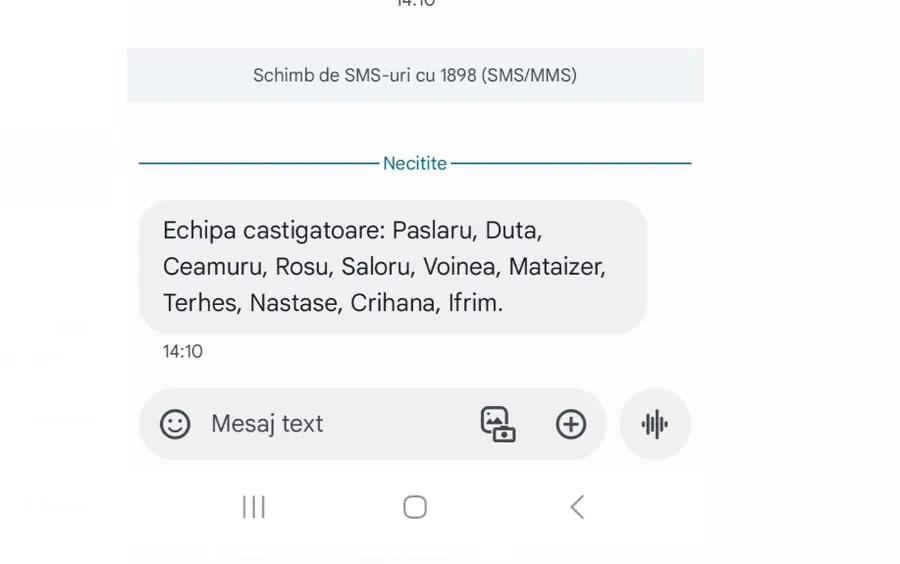Go back using the navigation arrow

(577, 507)
